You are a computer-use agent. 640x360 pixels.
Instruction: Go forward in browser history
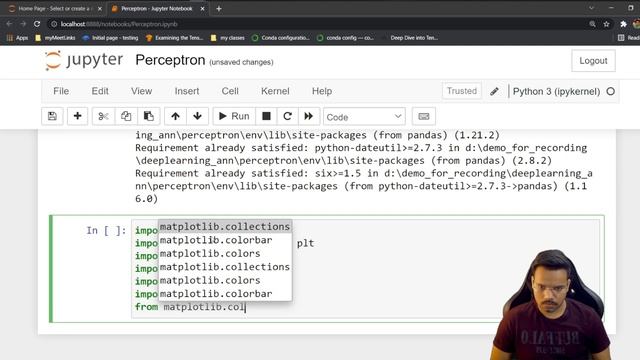point(23,24)
